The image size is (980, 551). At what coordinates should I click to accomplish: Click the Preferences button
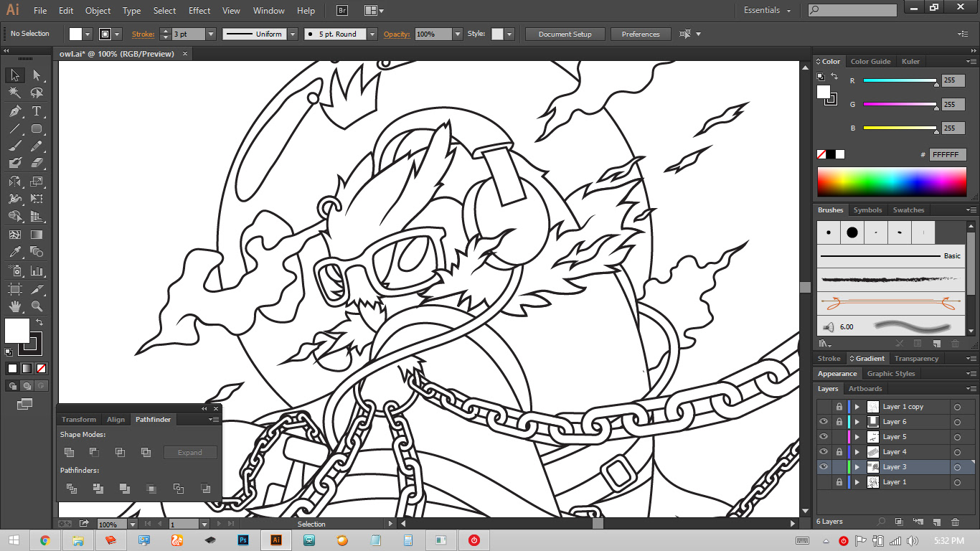[641, 34]
